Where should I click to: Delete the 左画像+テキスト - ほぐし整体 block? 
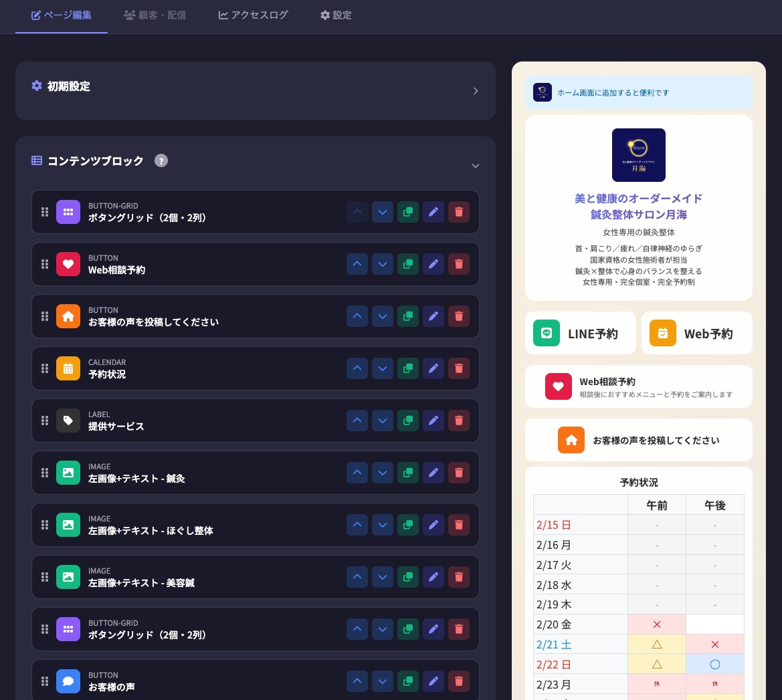(x=459, y=525)
